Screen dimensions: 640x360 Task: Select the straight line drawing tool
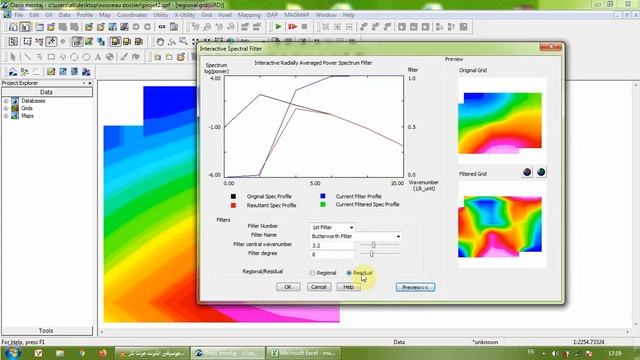click(x=27, y=57)
